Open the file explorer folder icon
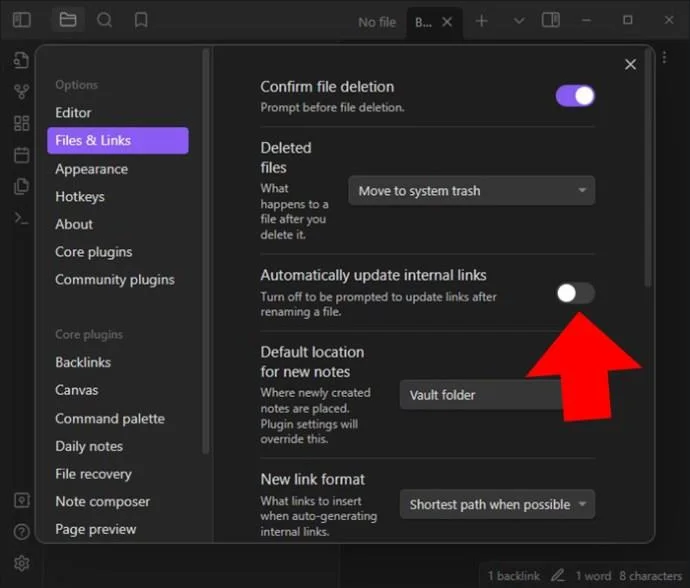 (68, 20)
